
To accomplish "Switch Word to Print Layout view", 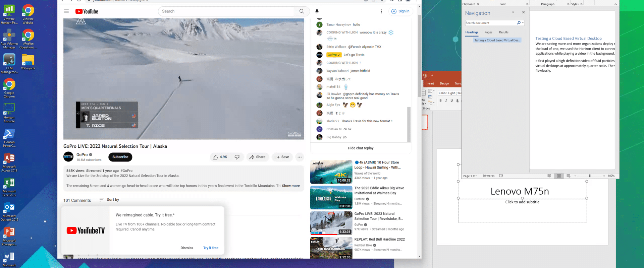I will 559,176.
